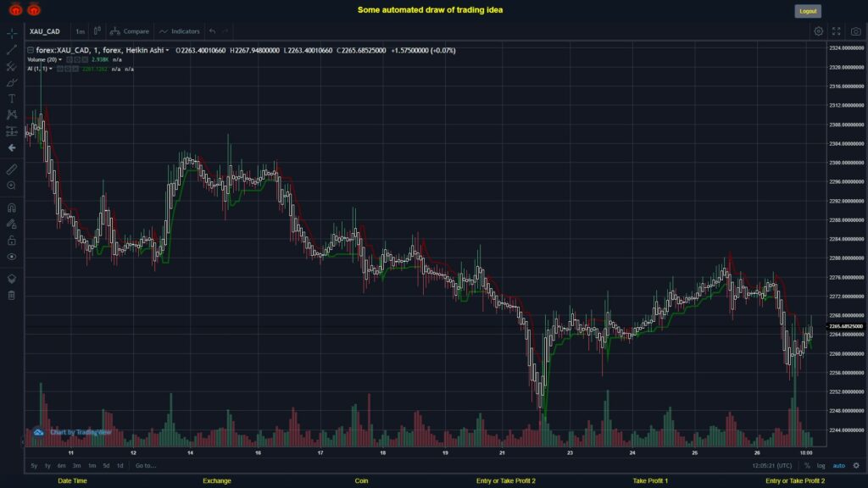
Task: Set the bottom range to 1m
Action: (92, 466)
